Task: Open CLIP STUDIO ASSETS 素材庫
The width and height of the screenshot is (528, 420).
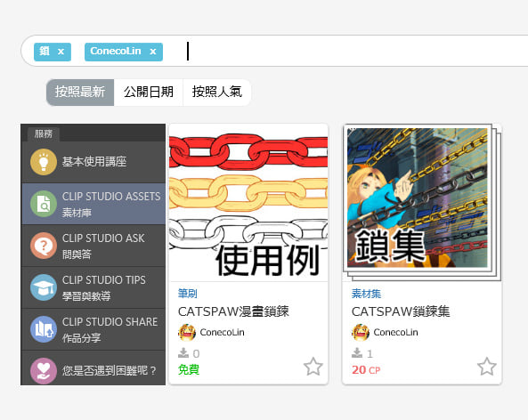Action: [x=93, y=204]
